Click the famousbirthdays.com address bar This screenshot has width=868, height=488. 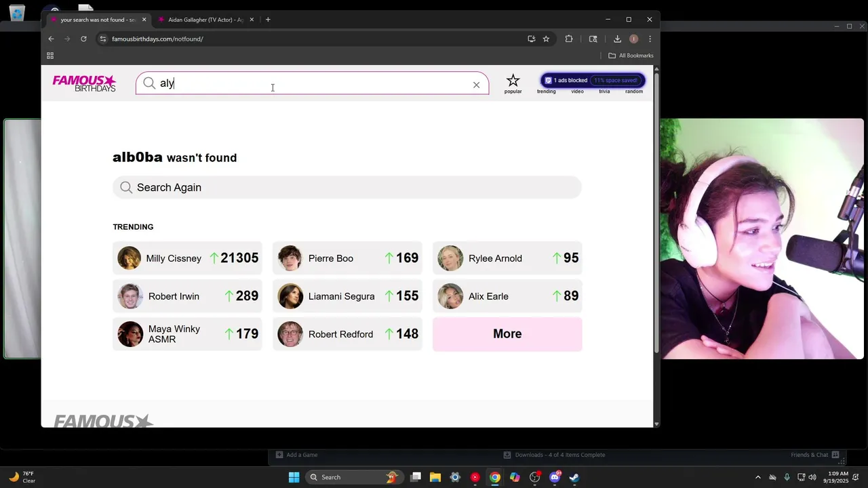click(x=312, y=39)
